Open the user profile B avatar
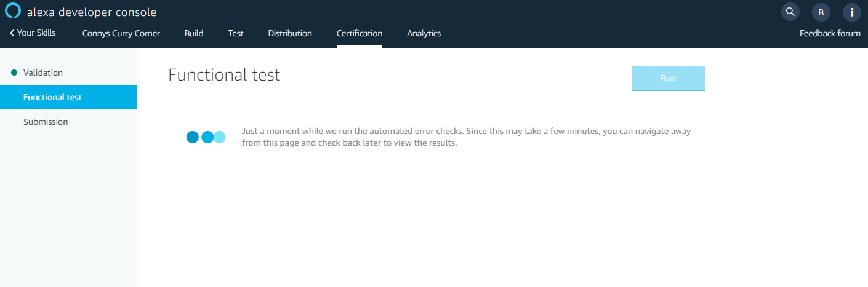The height and width of the screenshot is (287, 868). (821, 12)
